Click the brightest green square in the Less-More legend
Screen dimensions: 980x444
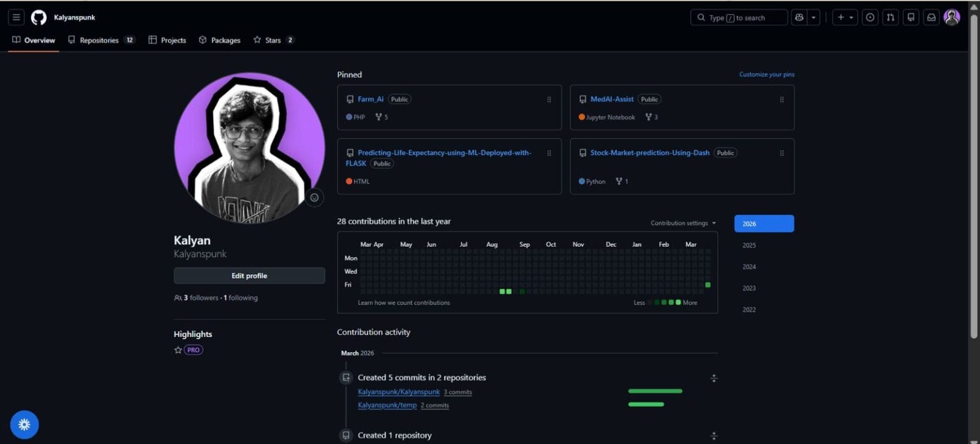[x=678, y=302]
